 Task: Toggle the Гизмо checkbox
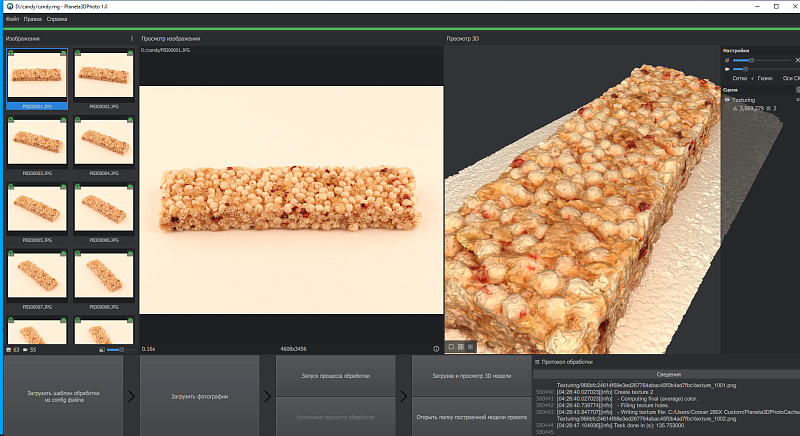click(753, 78)
